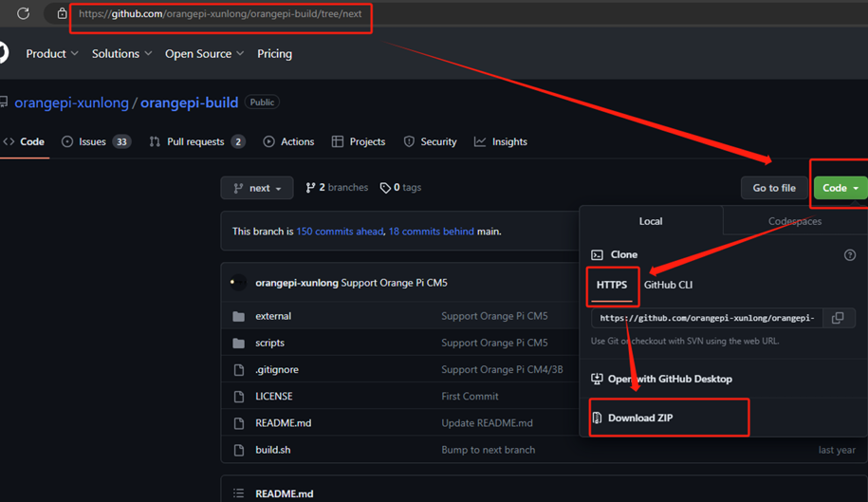Open the .gitignore file name
868x502 pixels.
click(277, 370)
